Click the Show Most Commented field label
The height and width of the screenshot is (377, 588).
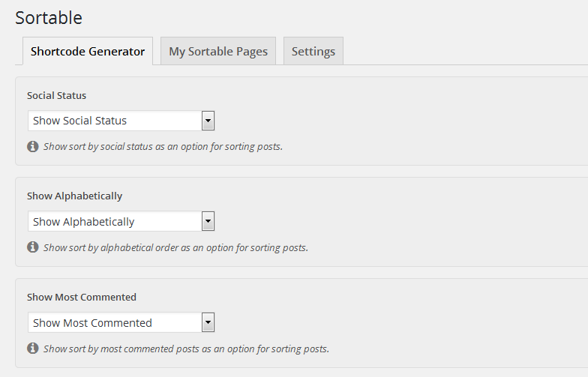tap(81, 297)
